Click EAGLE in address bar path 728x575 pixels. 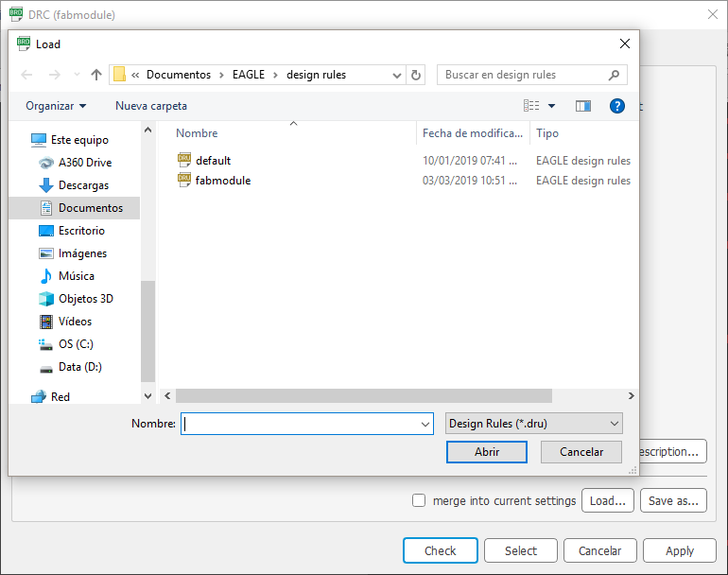[x=249, y=75]
